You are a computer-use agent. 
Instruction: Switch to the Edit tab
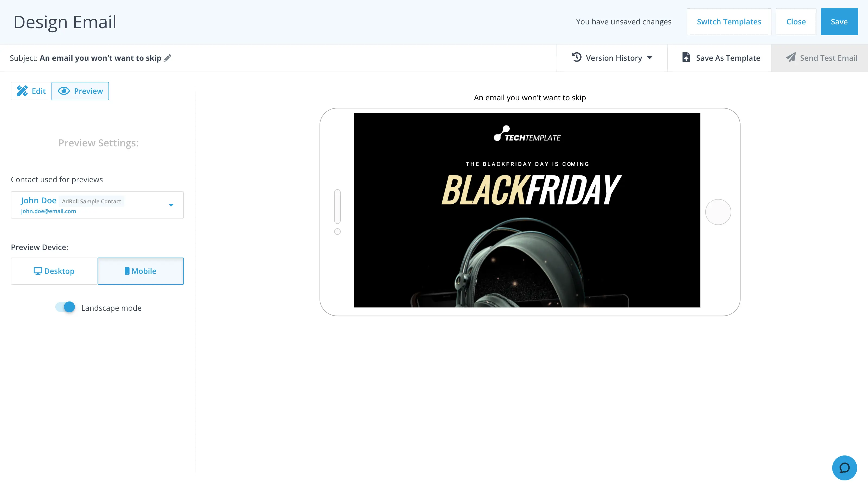[x=31, y=91]
